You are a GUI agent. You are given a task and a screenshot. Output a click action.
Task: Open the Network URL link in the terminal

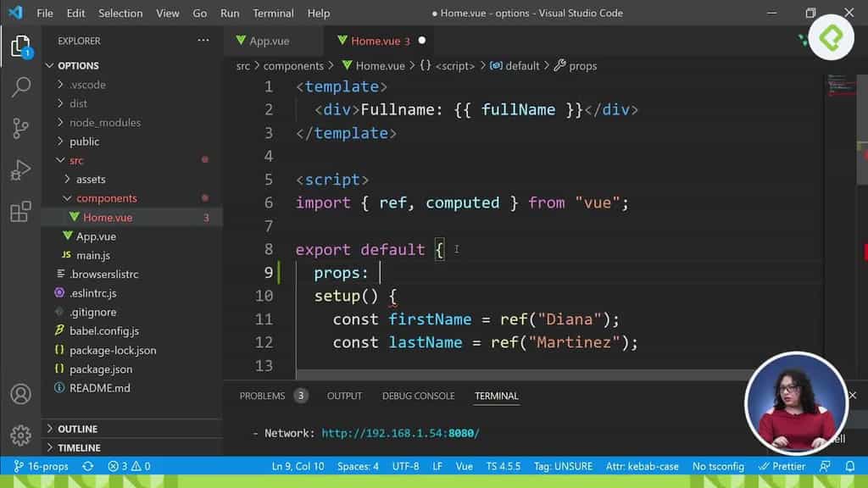point(400,432)
